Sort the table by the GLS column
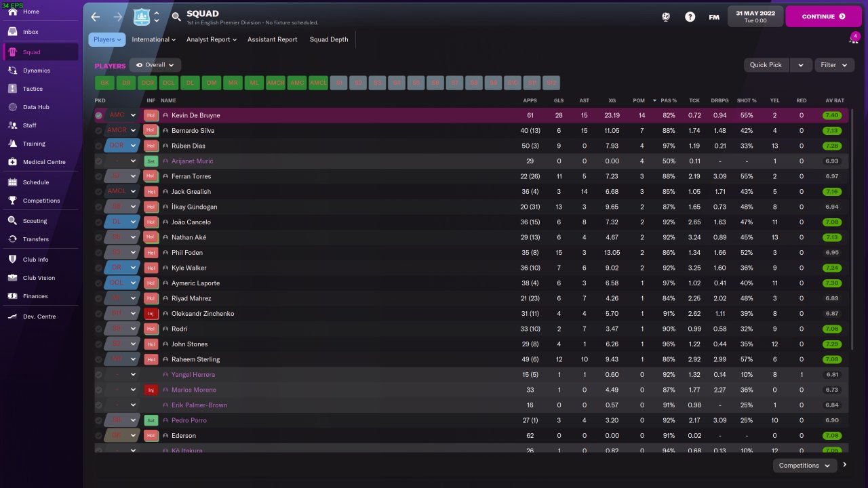This screenshot has width=868, height=488. click(x=559, y=100)
